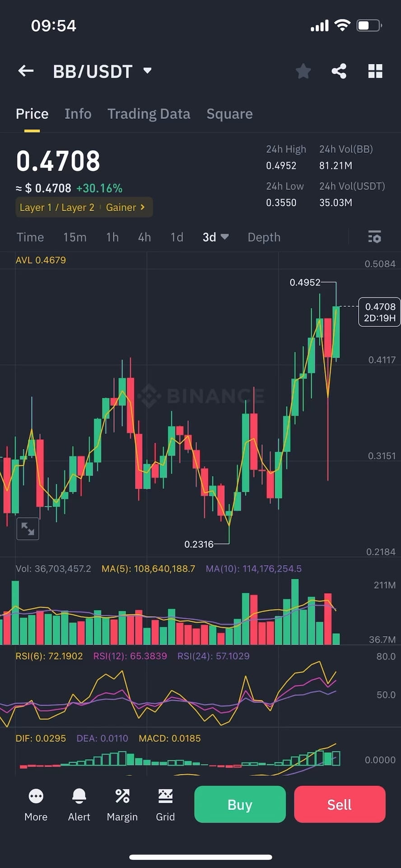Expand the chart to fullscreen
401x868 pixels.
tap(28, 528)
